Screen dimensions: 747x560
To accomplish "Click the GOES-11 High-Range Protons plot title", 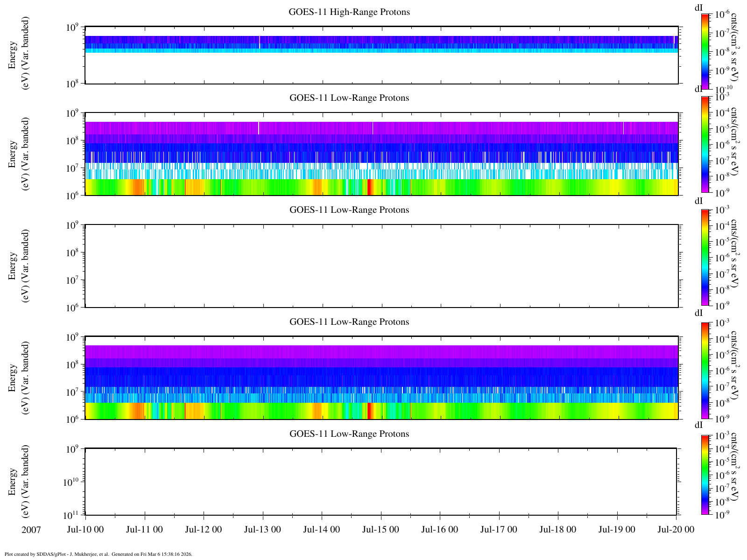I will tap(349, 12).
